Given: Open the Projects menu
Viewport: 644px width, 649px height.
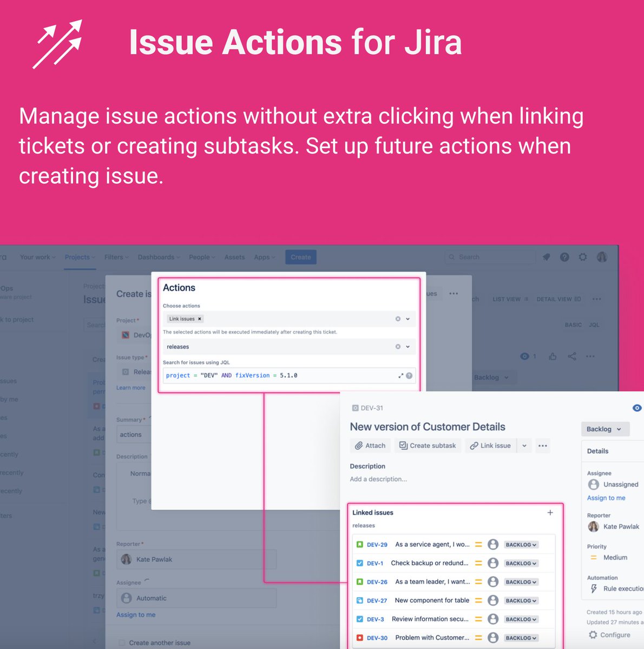Looking at the screenshot, I should click(x=80, y=257).
